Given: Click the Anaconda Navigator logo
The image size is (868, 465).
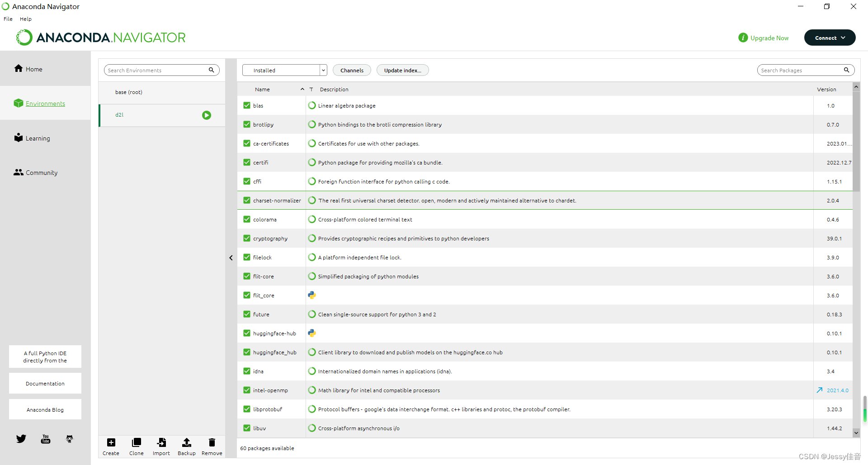Looking at the screenshot, I should 101,38.
